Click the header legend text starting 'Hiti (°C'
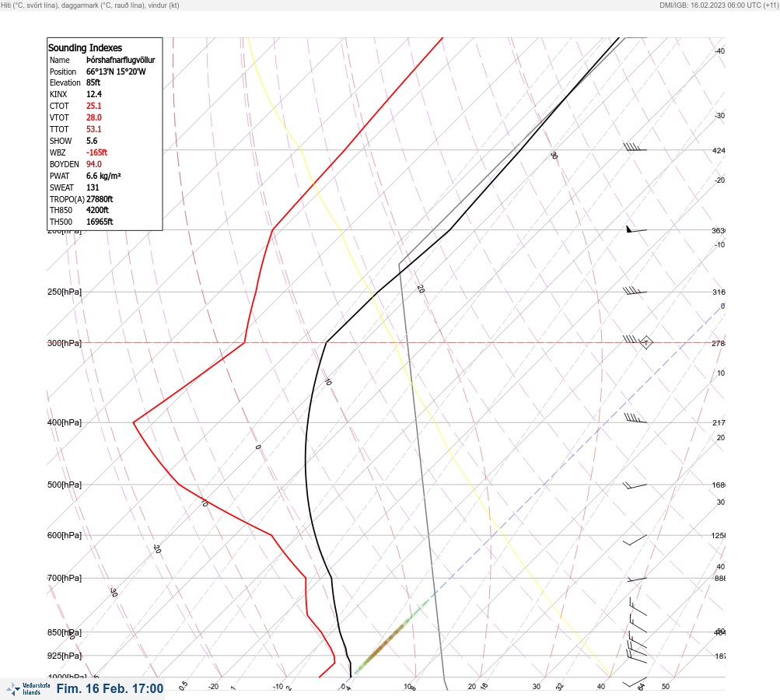Image resolution: width=780 pixels, height=700 pixels. pyautogui.click(x=90, y=5)
